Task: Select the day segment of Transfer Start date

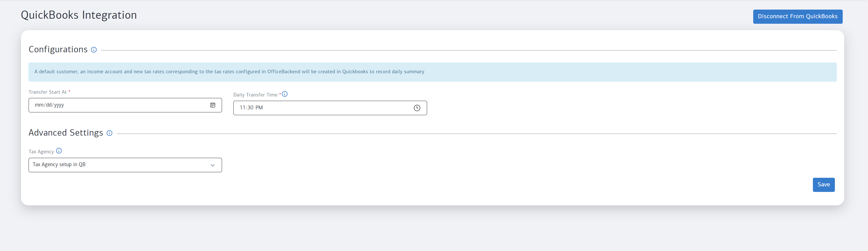Action: click(x=49, y=105)
